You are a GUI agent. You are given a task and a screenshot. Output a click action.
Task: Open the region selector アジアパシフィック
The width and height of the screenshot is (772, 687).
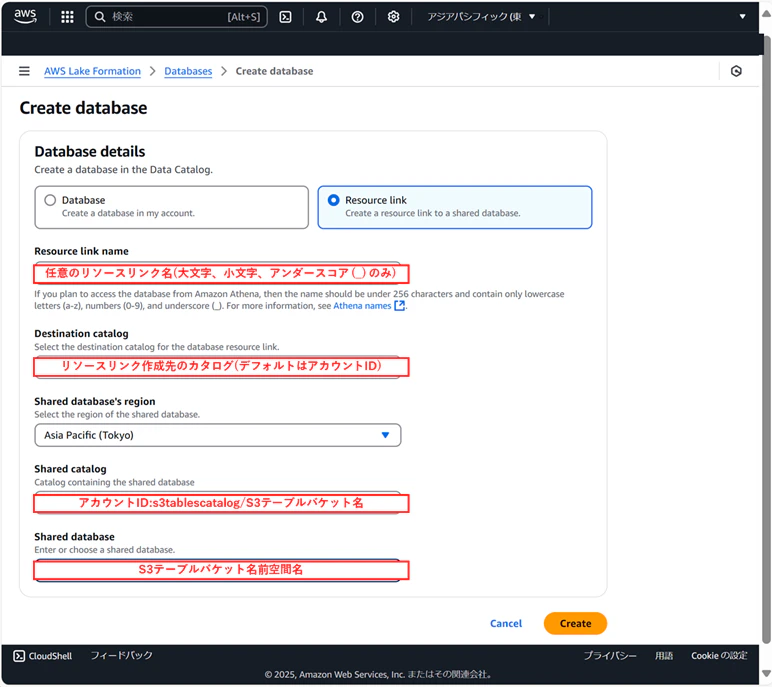(481, 17)
